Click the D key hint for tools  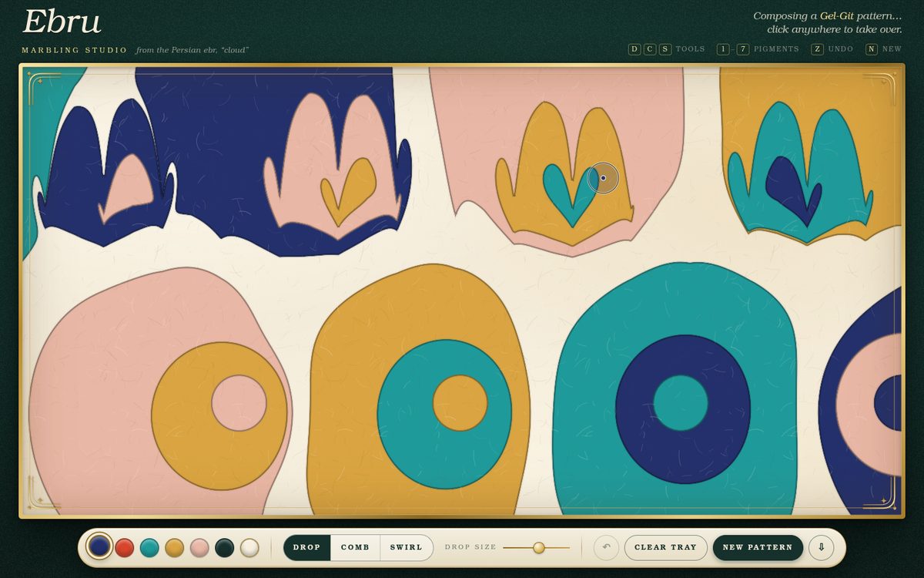(x=634, y=49)
